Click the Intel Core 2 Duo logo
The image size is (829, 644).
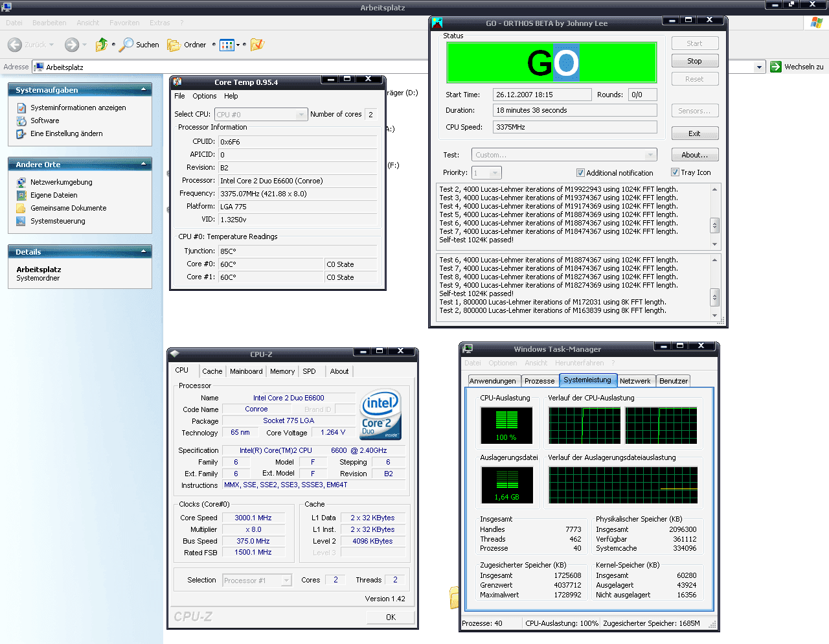[380, 415]
